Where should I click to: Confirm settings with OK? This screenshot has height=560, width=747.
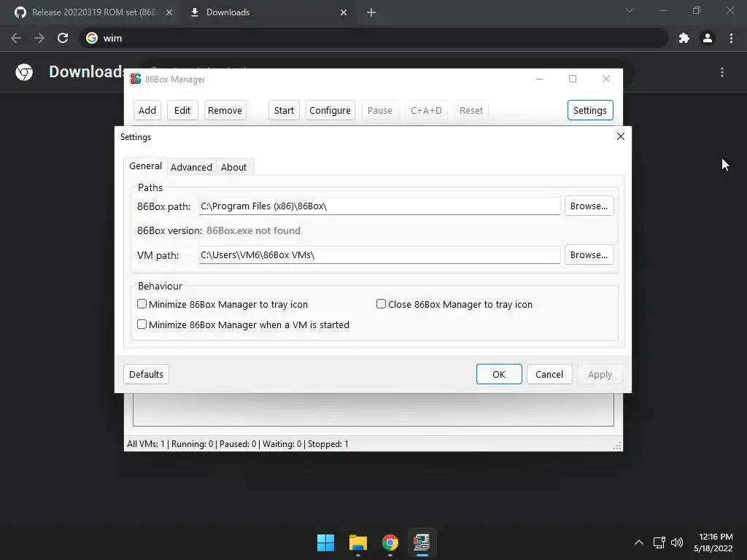[499, 374]
